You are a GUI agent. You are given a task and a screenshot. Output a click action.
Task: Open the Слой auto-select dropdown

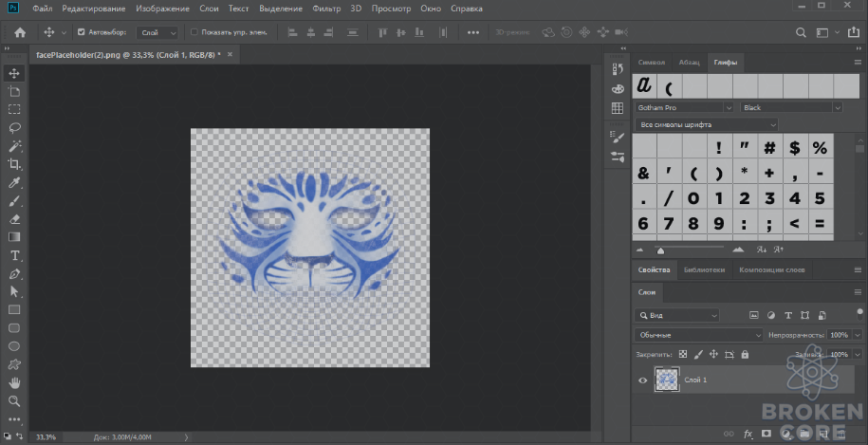click(x=157, y=32)
